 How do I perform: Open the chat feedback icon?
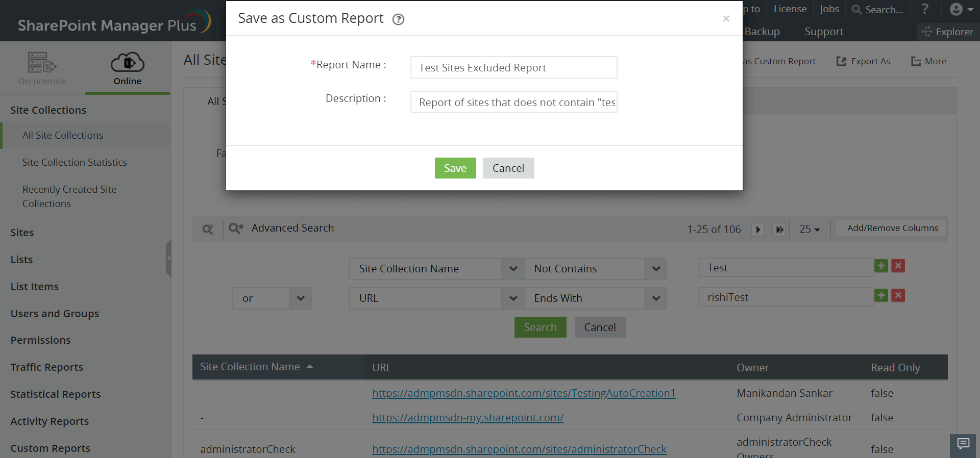(x=963, y=444)
